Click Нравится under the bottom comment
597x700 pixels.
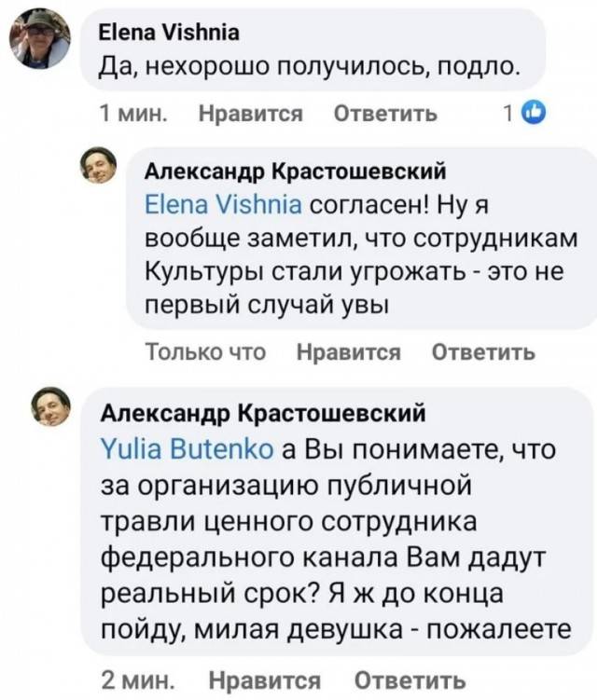click(265, 680)
